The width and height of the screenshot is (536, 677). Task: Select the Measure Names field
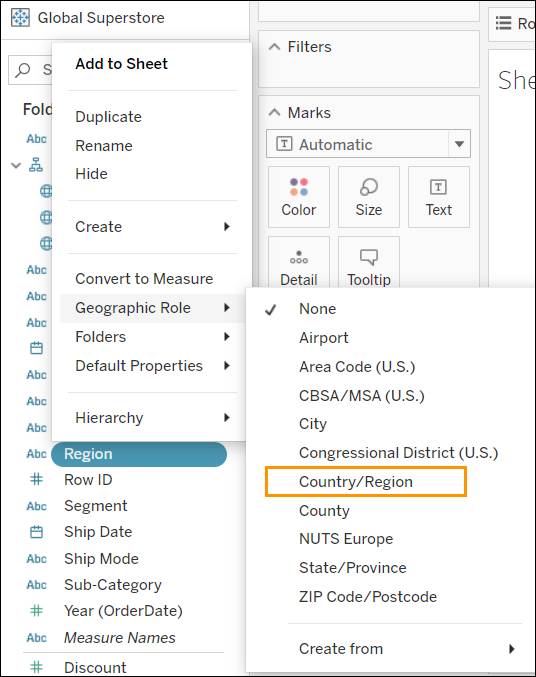click(x=120, y=638)
